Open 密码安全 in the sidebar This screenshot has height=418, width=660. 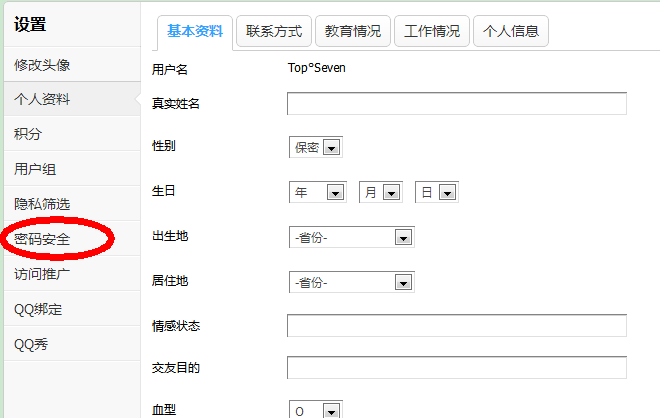click(72, 239)
